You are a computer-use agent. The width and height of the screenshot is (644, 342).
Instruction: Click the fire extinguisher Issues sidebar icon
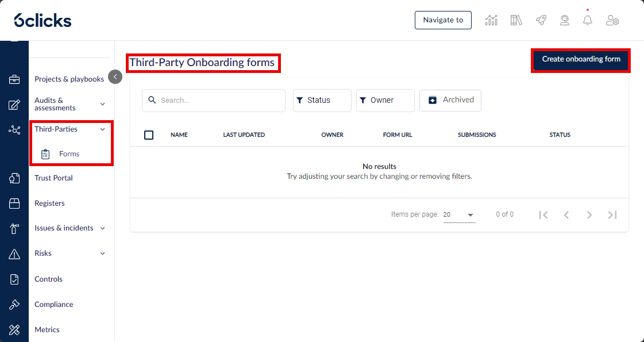tap(14, 229)
